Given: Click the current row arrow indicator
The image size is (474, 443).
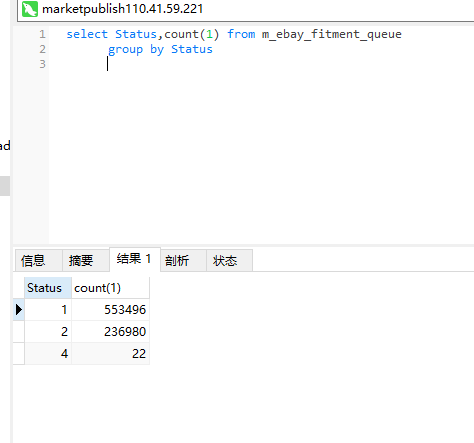Looking at the screenshot, I should coord(19,310).
